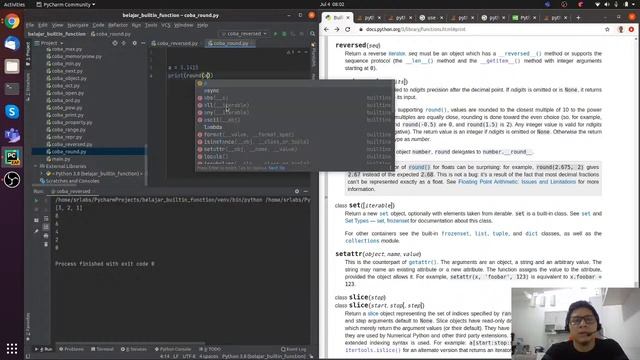Follow the getattr() link in setattr docs
This screenshot has width=640, height=360.
(422, 262)
